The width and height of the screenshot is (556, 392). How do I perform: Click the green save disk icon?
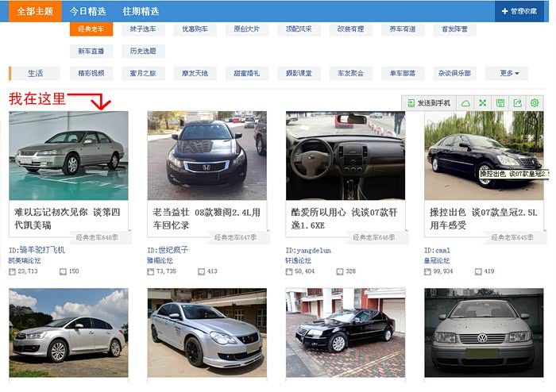tap(500, 103)
